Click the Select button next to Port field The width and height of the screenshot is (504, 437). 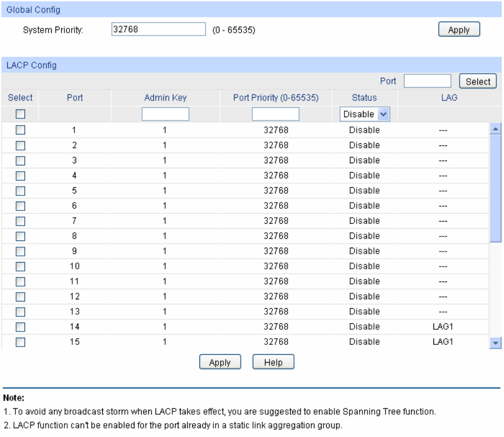coord(477,82)
